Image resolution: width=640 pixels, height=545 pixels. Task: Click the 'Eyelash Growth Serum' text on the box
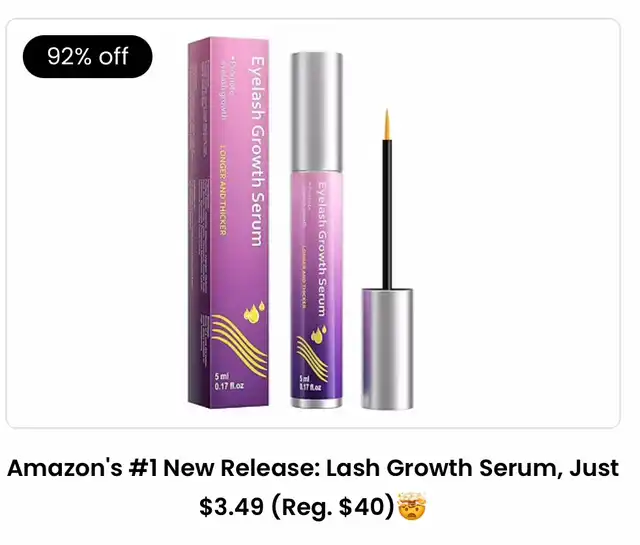(x=258, y=151)
